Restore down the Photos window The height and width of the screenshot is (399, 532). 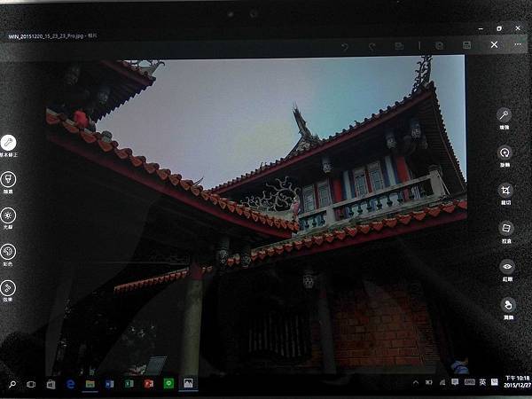pyautogui.click(x=499, y=29)
